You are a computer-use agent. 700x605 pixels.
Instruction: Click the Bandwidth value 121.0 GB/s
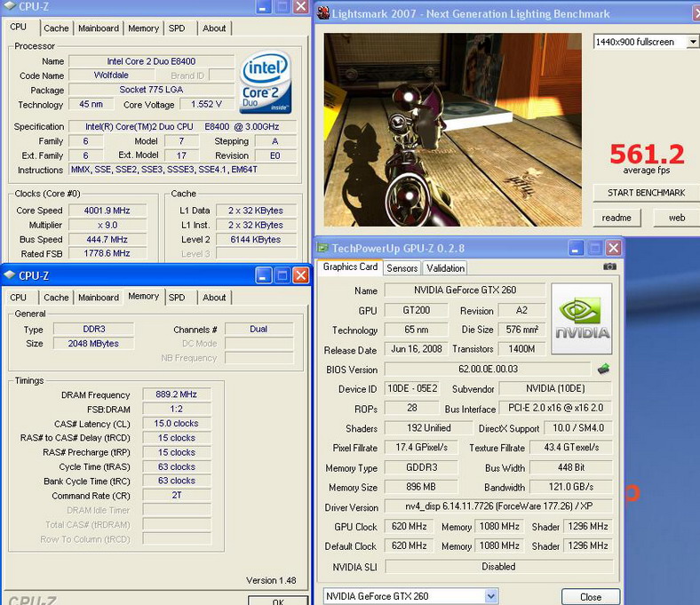click(x=571, y=487)
